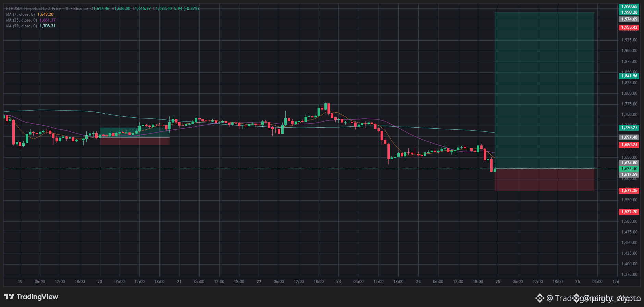This screenshot has height=307, width=644.
Task: Click date label 21 on time axis
Action: 179,282
